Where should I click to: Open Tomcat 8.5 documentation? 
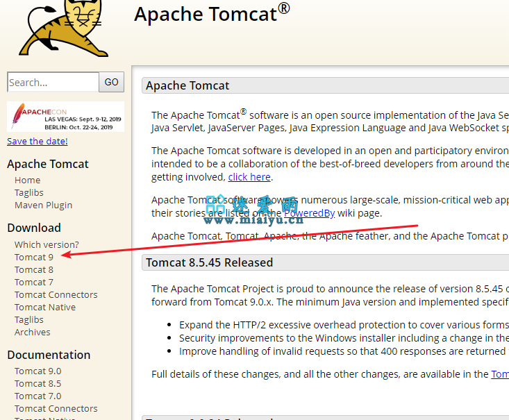(38, 384)
